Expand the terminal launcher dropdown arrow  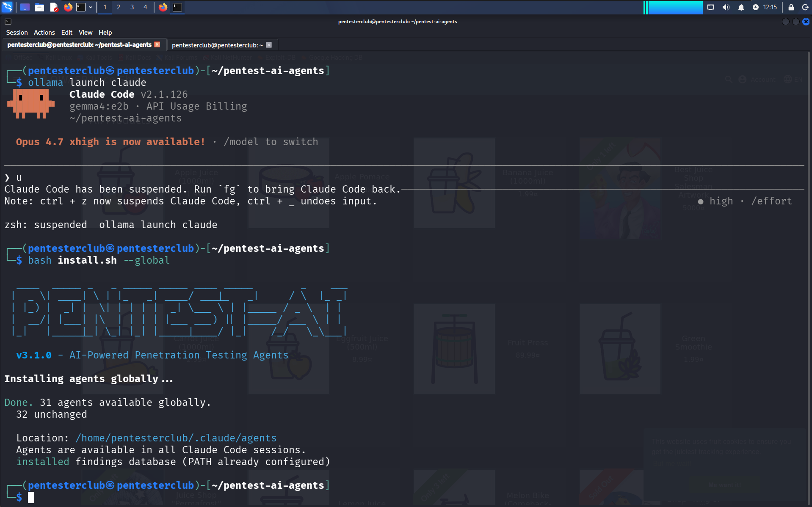pyautogui.click(x=91, y=7)
